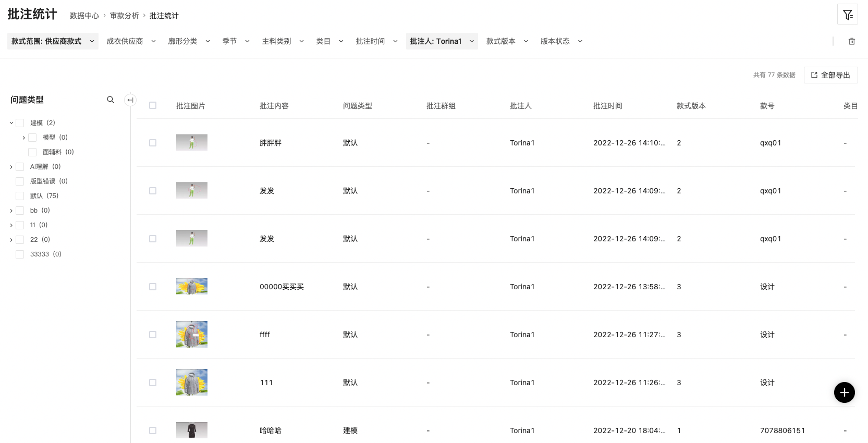Go to 审款分析 breadcrumb
The height and width of the screenshot is (443, 868).
pyautogui.click(x=124, y=16)
